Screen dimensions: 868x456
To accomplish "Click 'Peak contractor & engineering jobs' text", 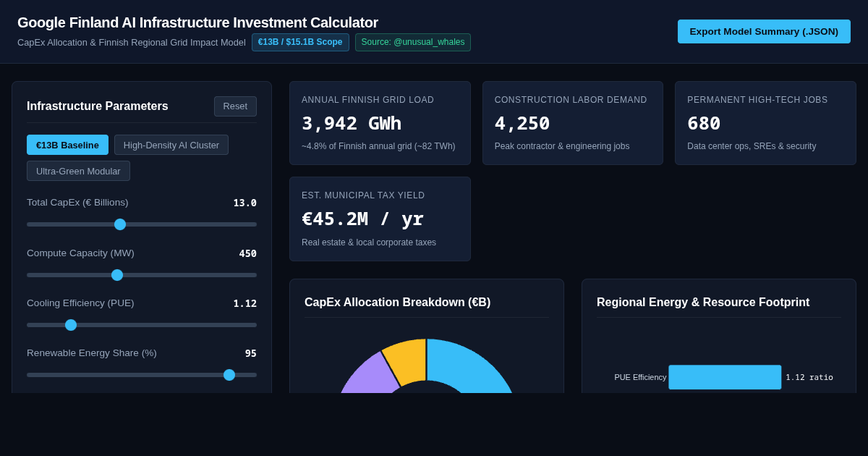I will pos(562,146).
